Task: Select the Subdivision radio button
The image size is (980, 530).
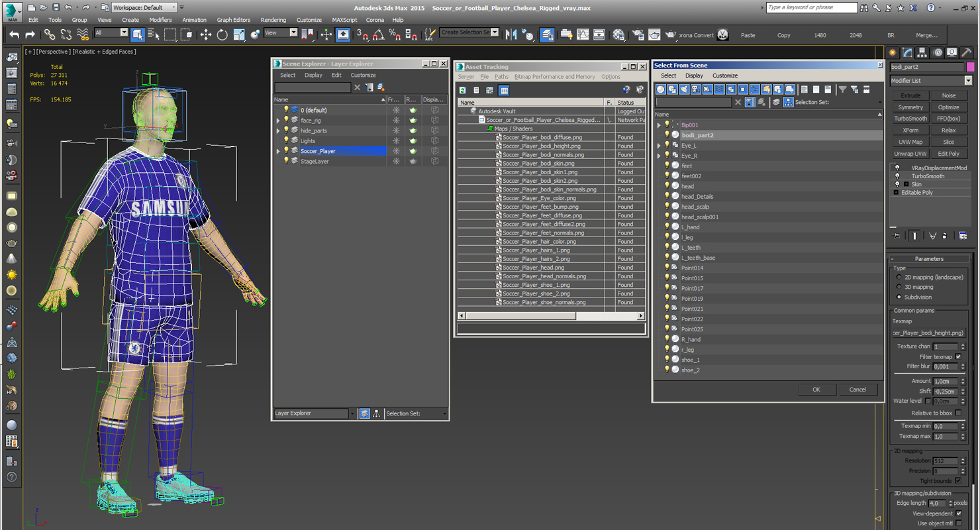Action: coord(899,297)
